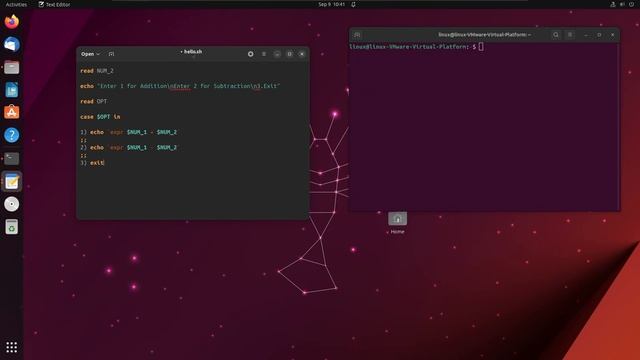Click the Terminal window title bar text
The height and width of the screenshot is (360, 640).
pyautogui.click(x=484, y=35)
